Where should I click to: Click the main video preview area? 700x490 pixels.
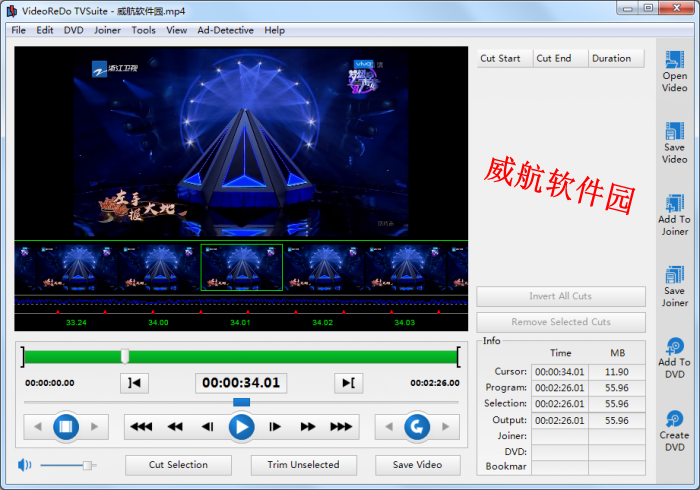[241, 141]
